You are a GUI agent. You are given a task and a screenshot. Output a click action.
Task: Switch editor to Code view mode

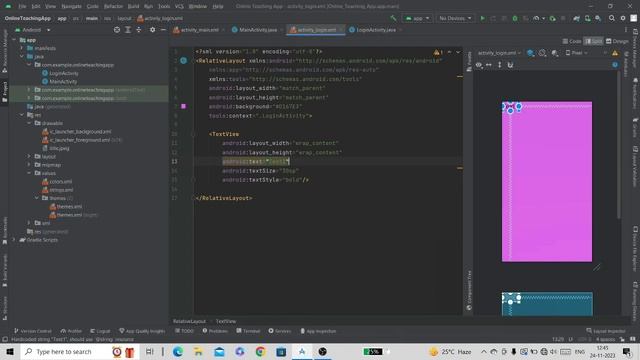pyautogui.click(x=572, y=41)
